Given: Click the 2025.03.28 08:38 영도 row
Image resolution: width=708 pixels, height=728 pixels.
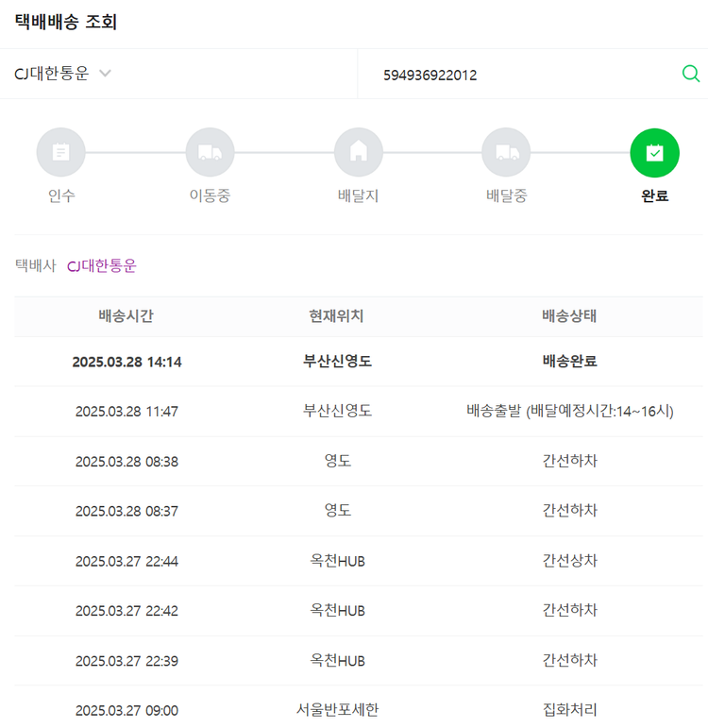Looking at the screenshot, I should pos(358,461).
